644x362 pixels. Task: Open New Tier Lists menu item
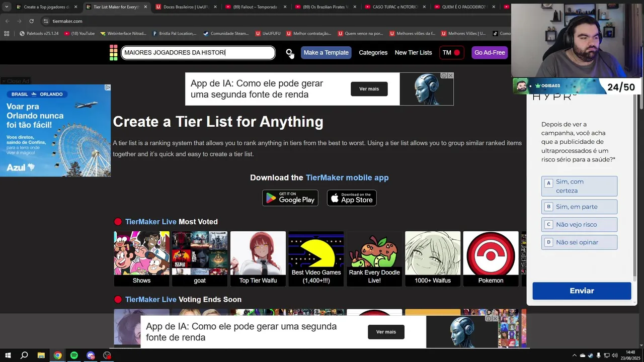coord(413,52)
